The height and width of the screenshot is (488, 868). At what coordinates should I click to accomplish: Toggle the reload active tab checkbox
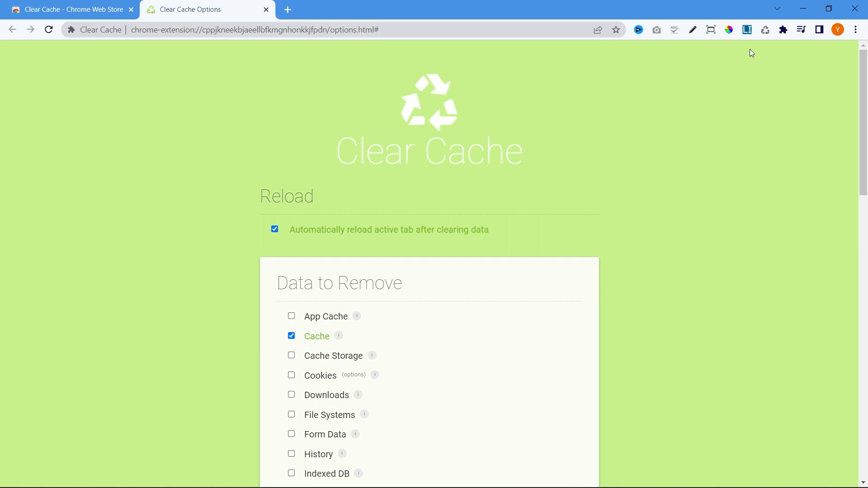275,229
